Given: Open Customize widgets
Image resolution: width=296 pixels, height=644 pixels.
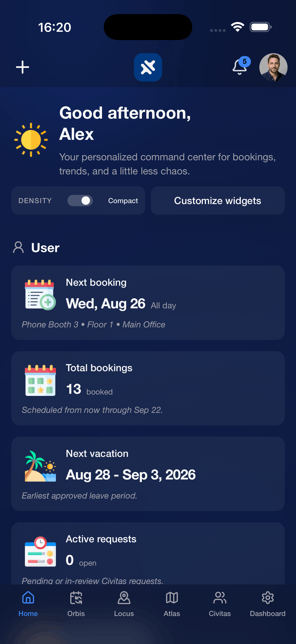Looking at the screenshot, I should click(x=218, y=201).
